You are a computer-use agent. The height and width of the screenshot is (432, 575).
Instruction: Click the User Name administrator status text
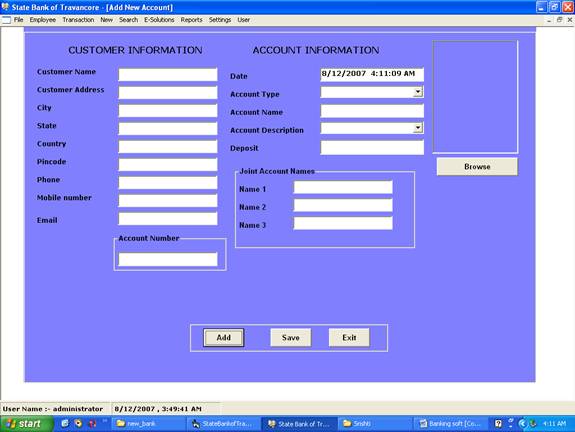click(x=52, y=409)
